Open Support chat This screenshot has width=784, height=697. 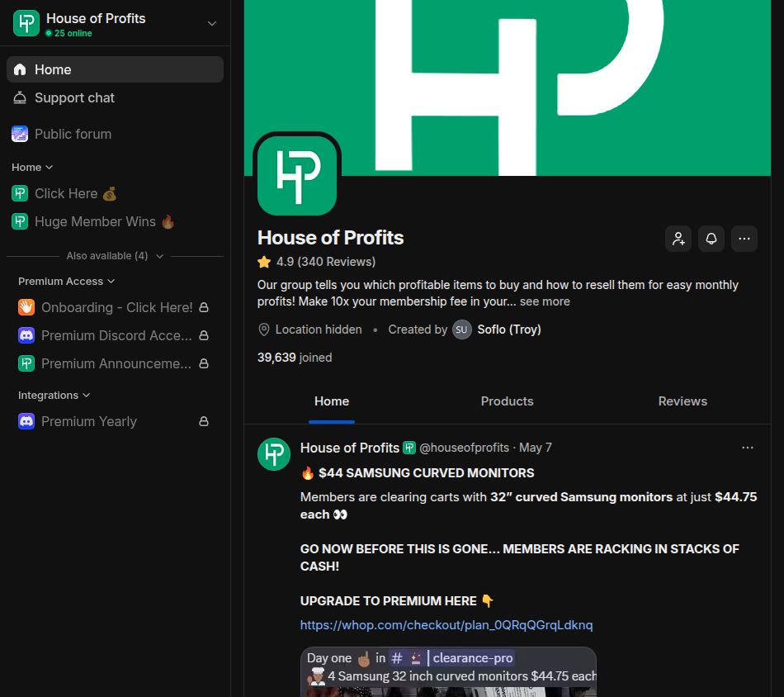[x=115, y=97]
